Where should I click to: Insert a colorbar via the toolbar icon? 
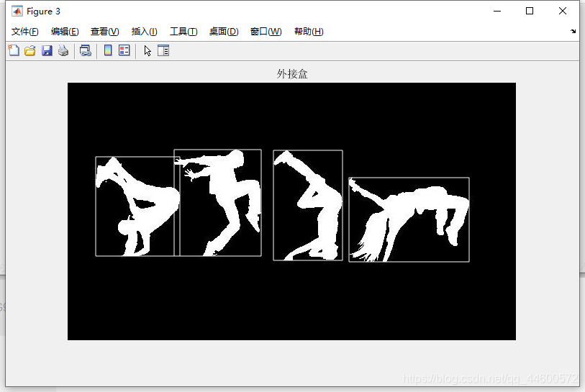click(x=108, y=50)
